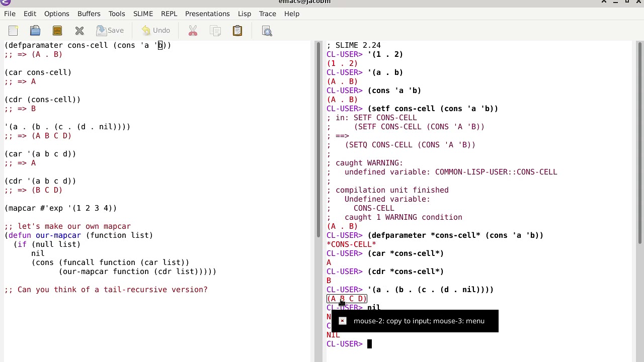Click the ;; => (B C D) comment
644x362 pixels.
[x=34, y=190]
